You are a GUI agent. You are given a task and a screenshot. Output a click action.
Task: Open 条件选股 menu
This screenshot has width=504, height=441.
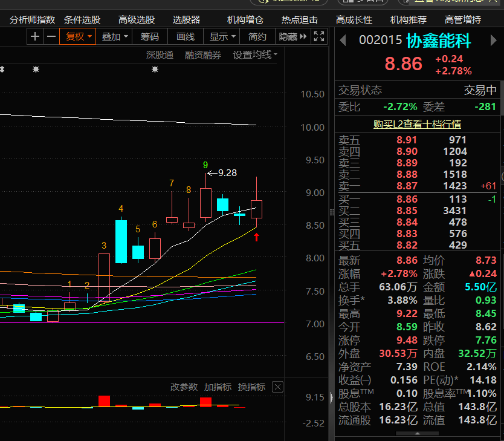[82, 20]
